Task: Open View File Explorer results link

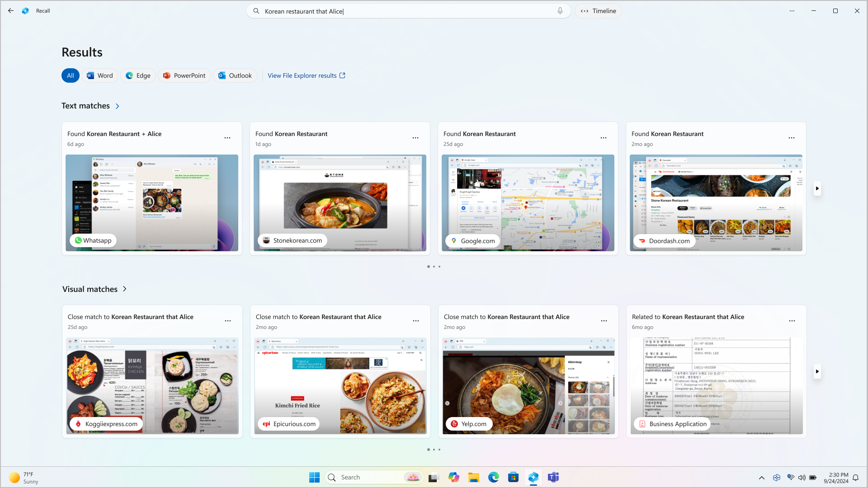Action: coord(307,75)
